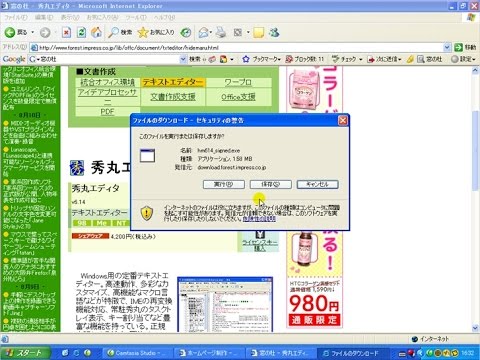Open the Help menu
This screenshot has width=480, height=360.
[164, 17]
